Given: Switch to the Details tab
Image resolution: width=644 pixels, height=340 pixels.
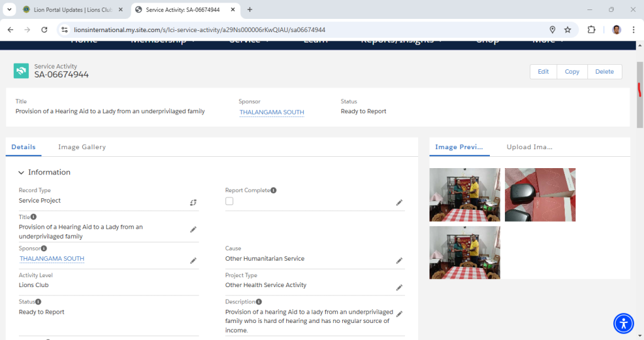Looking at the screenshot, I should (23, 147).
